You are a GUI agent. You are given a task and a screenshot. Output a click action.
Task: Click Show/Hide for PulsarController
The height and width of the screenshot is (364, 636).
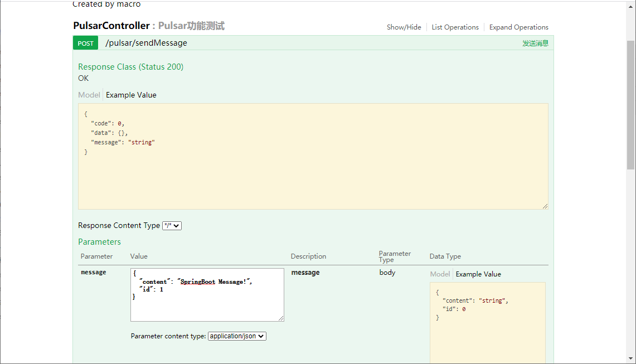(404, 27)
